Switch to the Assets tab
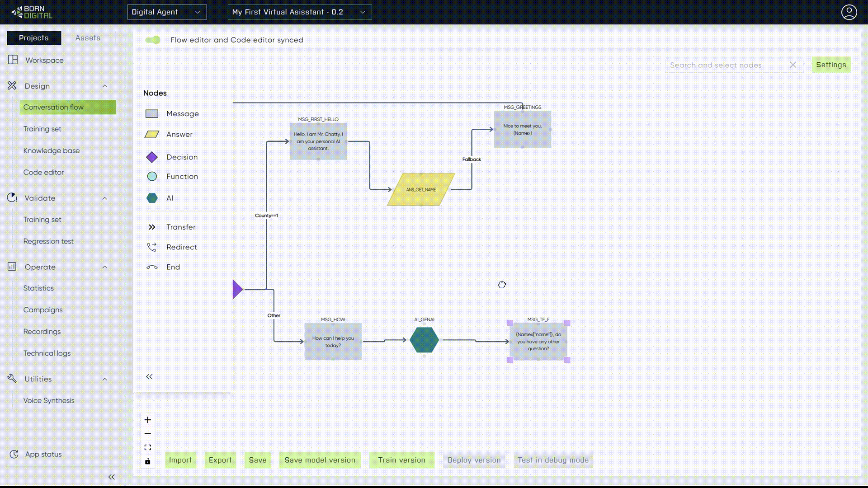 (x=88, y=38)
